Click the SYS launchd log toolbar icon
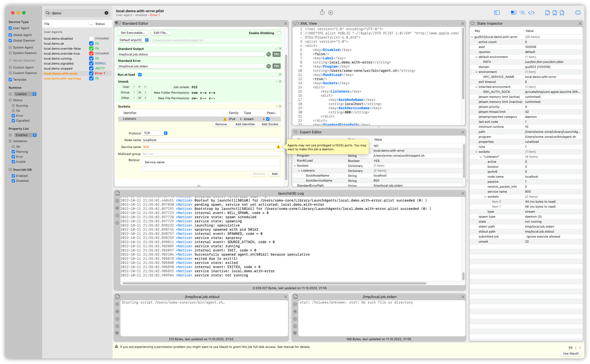The width and height of the screenshot is (590, 364). pyautogui.click(x=562, y=13)
